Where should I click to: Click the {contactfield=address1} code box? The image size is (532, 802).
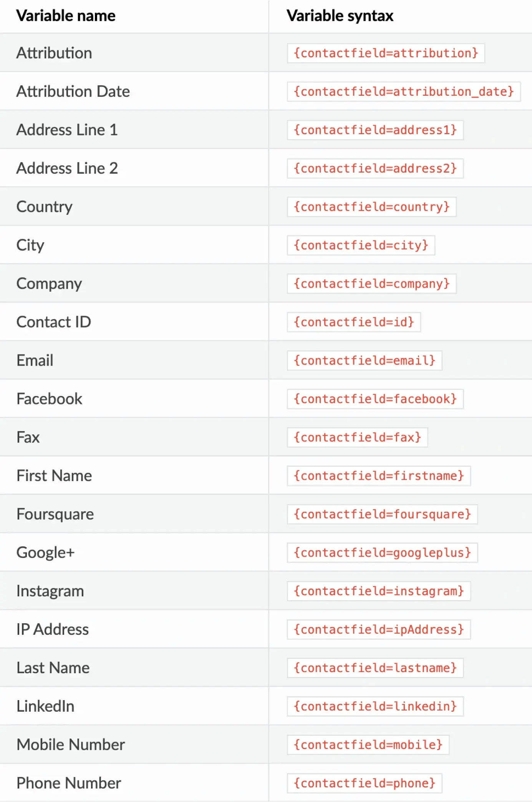tap(375, 130)
